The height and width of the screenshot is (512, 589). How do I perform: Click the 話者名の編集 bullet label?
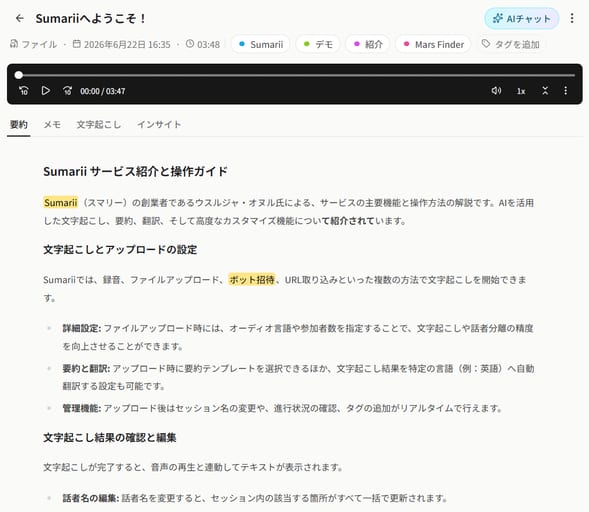tap(91, 498)
